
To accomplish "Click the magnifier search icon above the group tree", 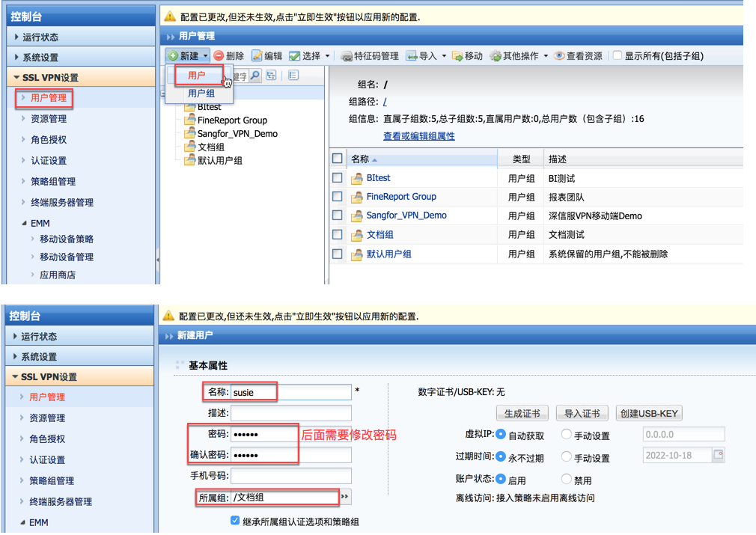I will [255, 75].
